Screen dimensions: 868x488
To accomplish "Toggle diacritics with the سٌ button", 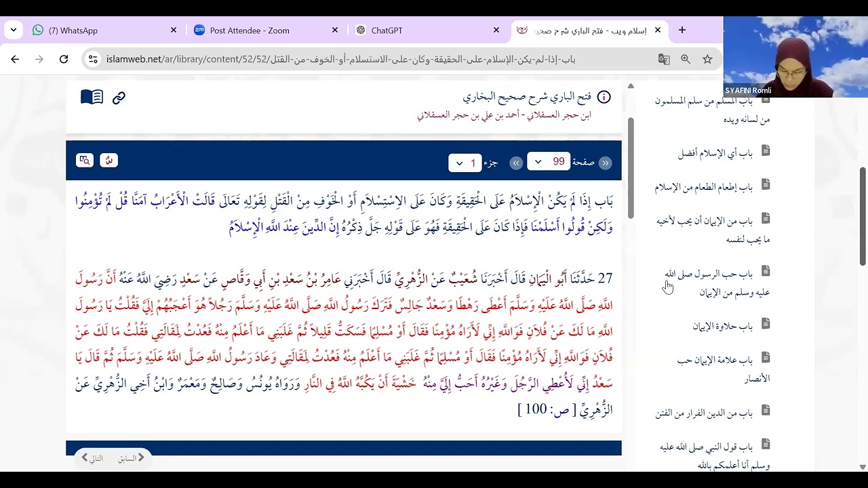I will [108, 161].
